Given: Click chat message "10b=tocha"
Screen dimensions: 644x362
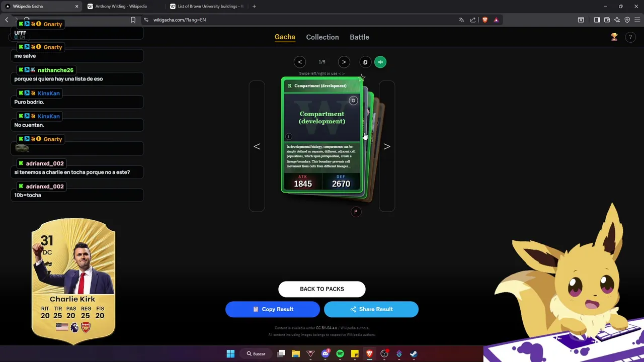Looking at the screenshot, I should point(28,195).
